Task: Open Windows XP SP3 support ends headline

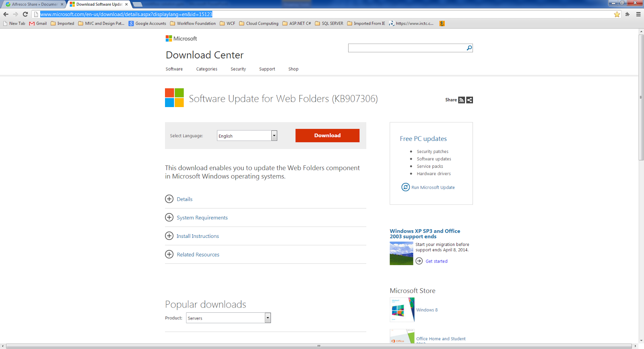Action: 425,233
